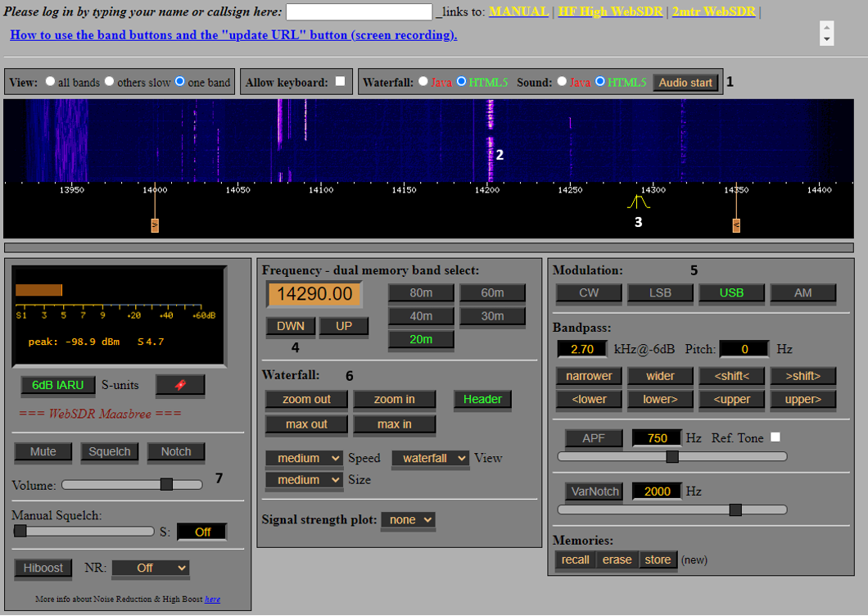Enable the Allow keyboard checkbox
Screen dimensions: 868x616
pyautogui.click(x=340, y=81)
